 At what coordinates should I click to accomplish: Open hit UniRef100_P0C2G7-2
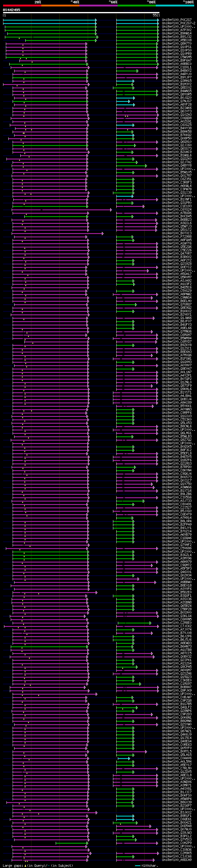pos(179,23)
